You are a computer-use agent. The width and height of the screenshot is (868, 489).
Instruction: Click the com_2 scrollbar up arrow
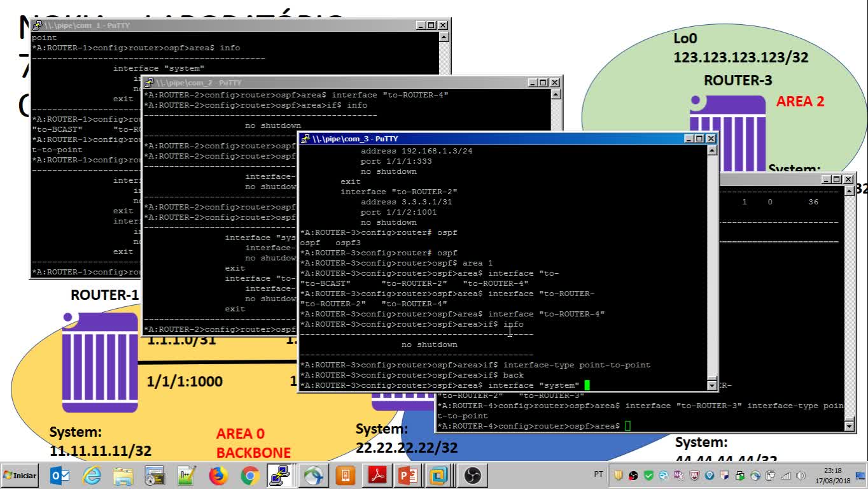point(555,94)
